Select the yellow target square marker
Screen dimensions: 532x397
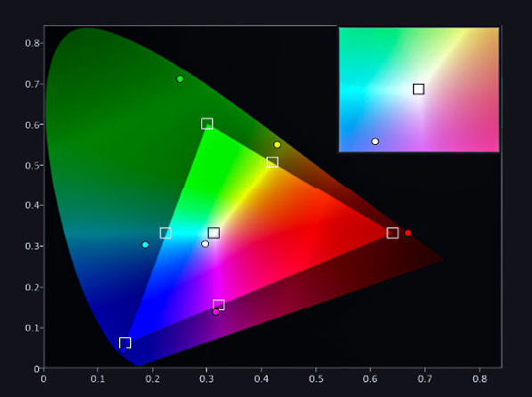[272, 162]
